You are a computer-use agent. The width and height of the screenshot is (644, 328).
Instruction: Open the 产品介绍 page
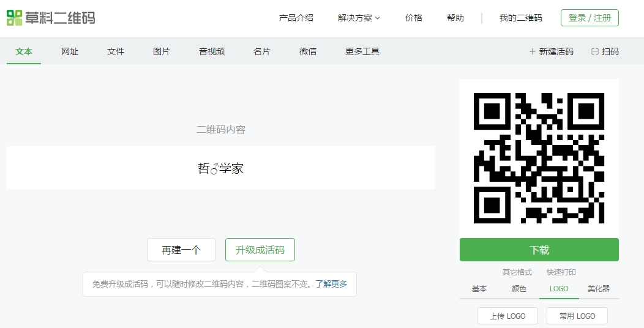(x=296, y=18)
